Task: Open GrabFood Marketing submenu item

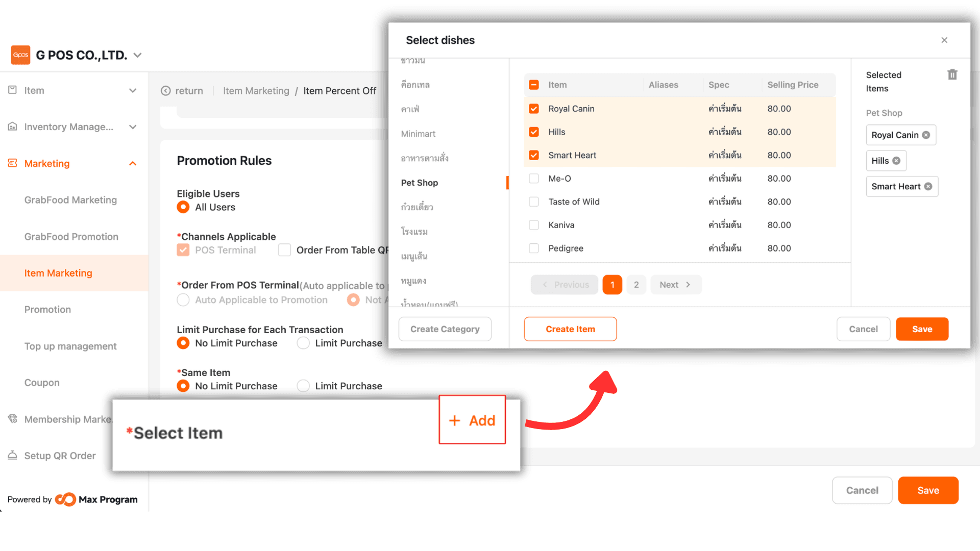Action: (x=70, y=200)
